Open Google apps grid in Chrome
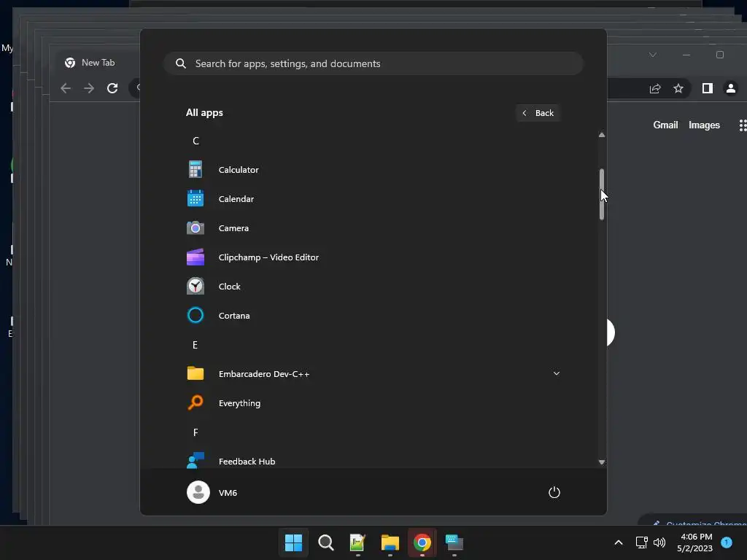747x560 pixels. point(743,125)
